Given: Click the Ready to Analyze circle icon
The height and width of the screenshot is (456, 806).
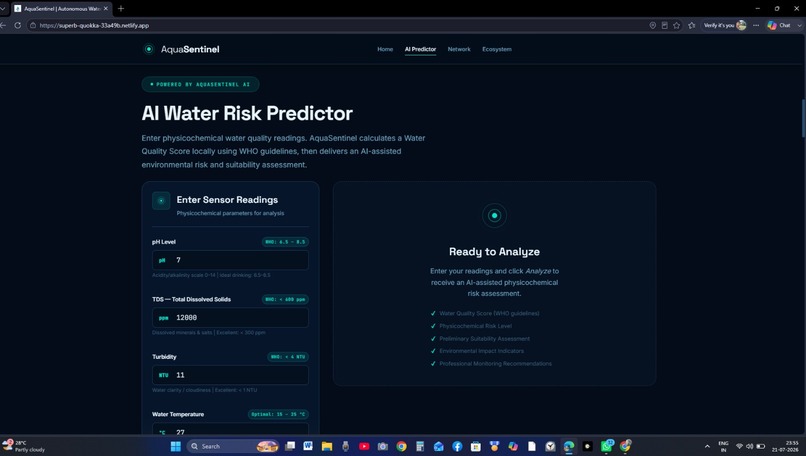Looking at the screenshot, I should (x=494, y=215).
